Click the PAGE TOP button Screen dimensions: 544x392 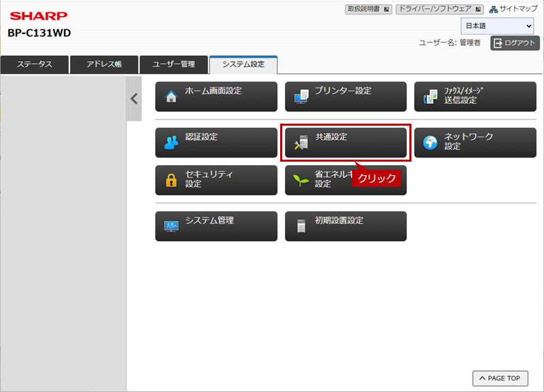click(x=500, y=378)
